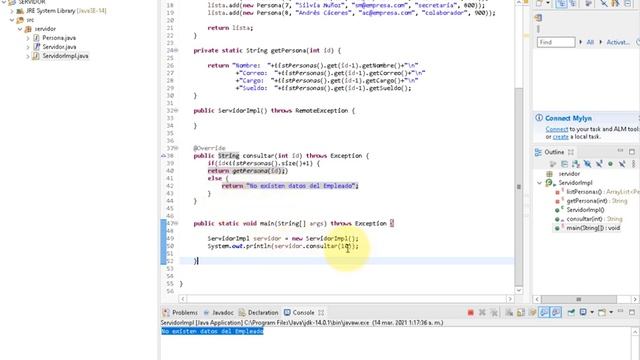640x360 pixels.
Task: Click console output 'No existen datos del Empleado'
Action: [x=212, y=331]
